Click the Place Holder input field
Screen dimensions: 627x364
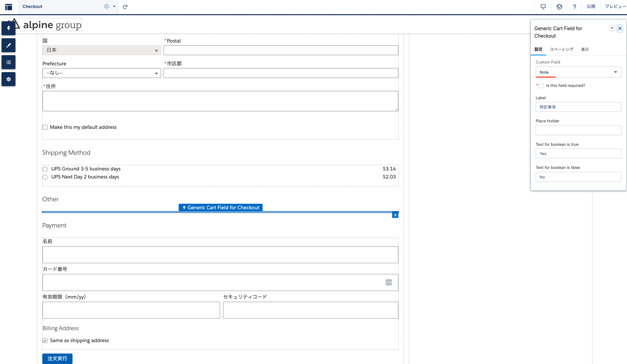coord(578,130)
